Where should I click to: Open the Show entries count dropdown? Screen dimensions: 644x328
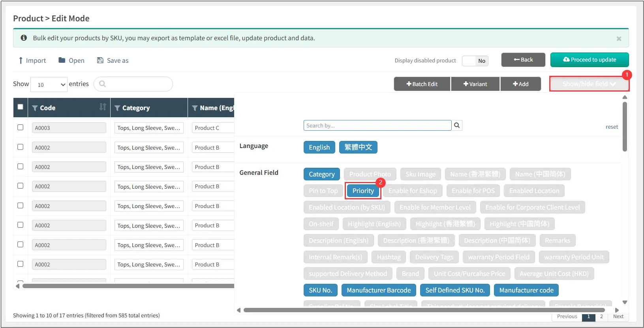pyautogui.click(x=49, y=84)
